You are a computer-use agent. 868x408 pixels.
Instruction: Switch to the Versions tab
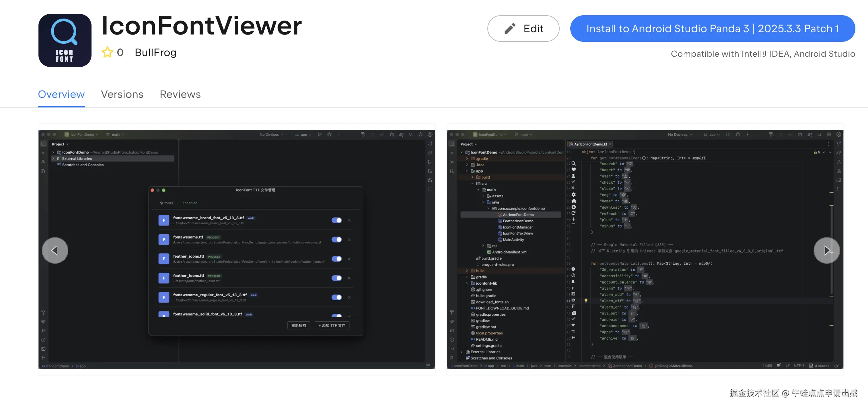[x=122, y=95]
